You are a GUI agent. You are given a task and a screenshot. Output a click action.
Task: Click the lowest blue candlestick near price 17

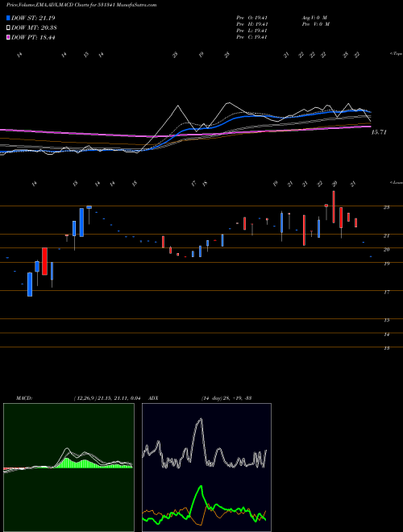[x=30, y=285]
